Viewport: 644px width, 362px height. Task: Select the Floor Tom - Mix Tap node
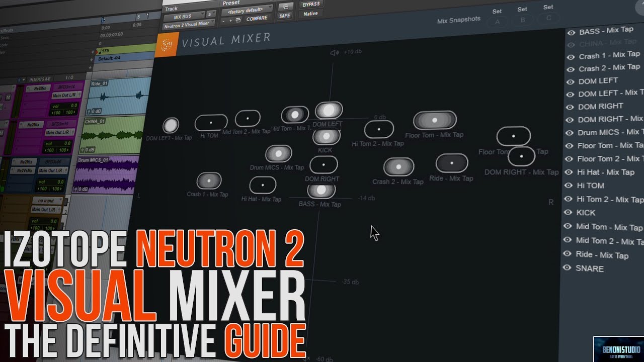(435, 120)
